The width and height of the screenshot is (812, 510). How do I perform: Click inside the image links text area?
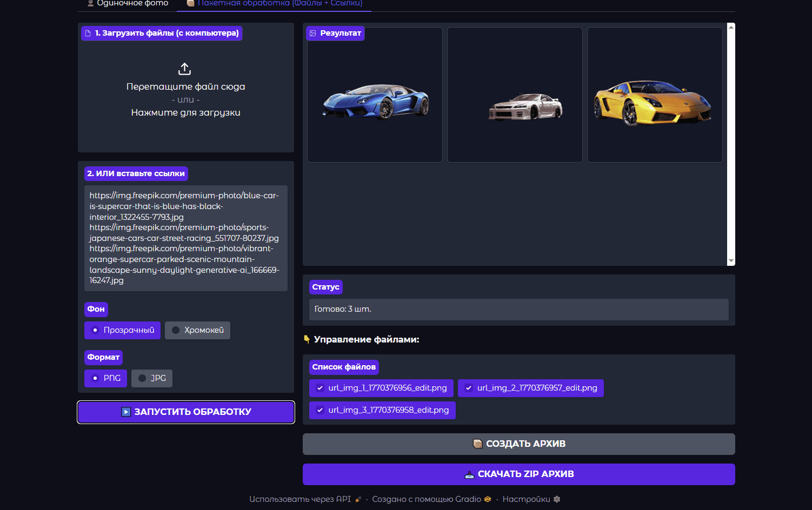click(185, 238)
